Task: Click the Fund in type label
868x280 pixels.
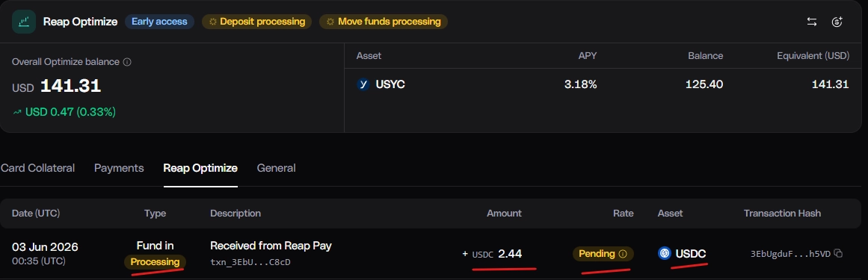Action: coord(155,245)
